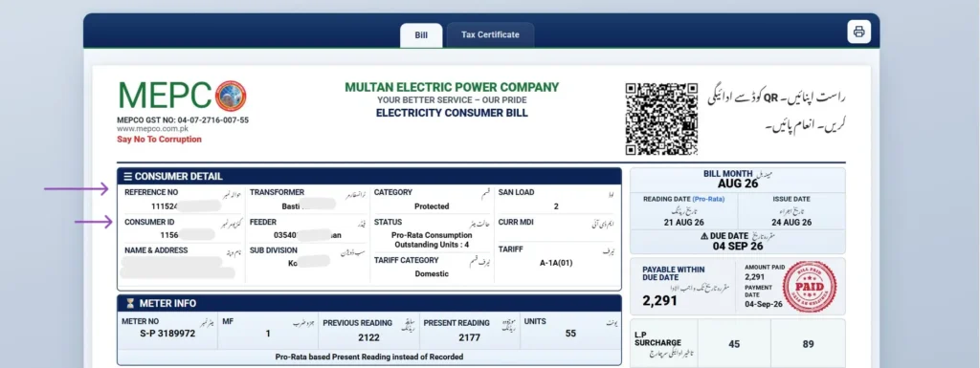Click units value 55
The width and height of the screenshot is (980, 368).
click(570, 334)
